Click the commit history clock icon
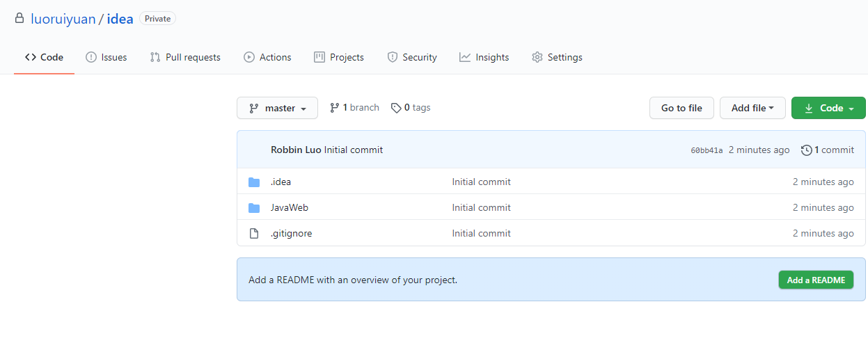The width and height of the screenshot is (868, 343). (807, 150)
